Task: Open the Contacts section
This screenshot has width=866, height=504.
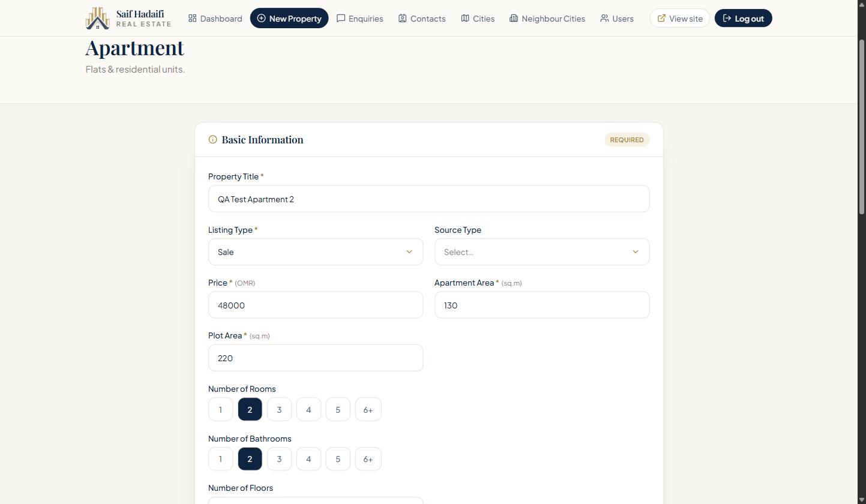Action: 422,19
